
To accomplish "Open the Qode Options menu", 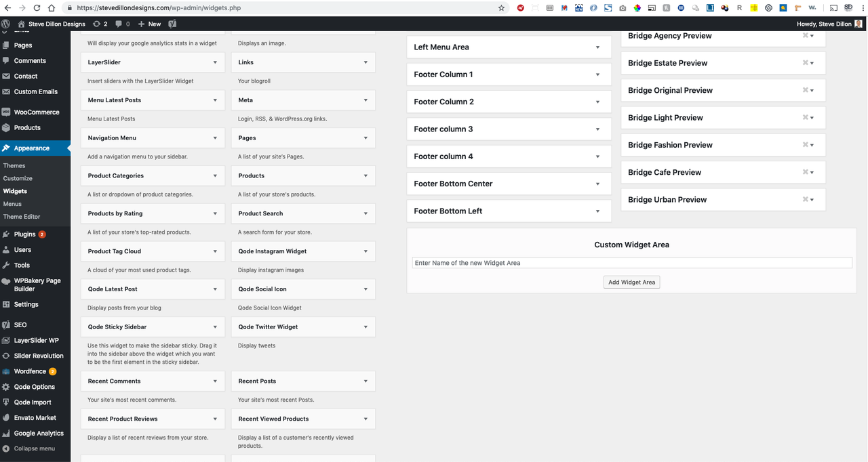I will click(35, 387).
